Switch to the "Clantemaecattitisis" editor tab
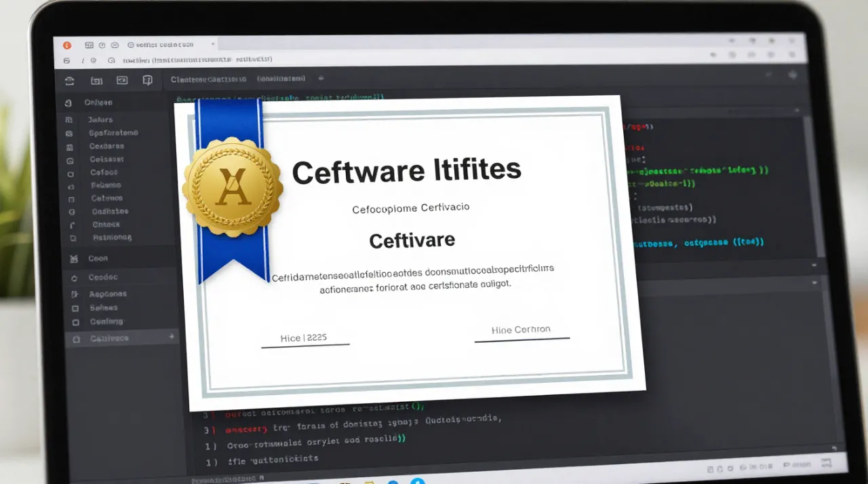The width and height of the screenshot is (868, 484). [x=208, y=79]
